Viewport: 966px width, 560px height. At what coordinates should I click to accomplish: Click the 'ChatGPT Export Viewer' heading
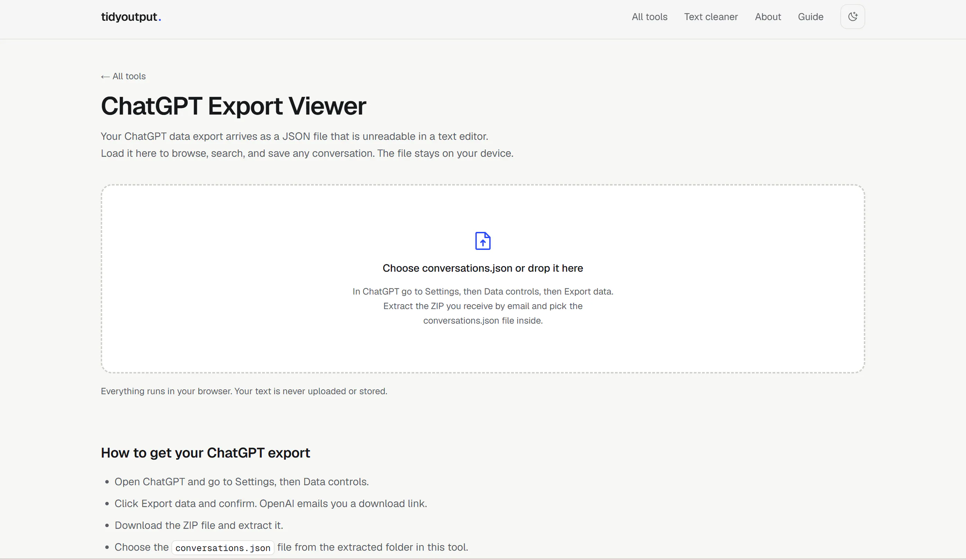[x=233, y=106]
